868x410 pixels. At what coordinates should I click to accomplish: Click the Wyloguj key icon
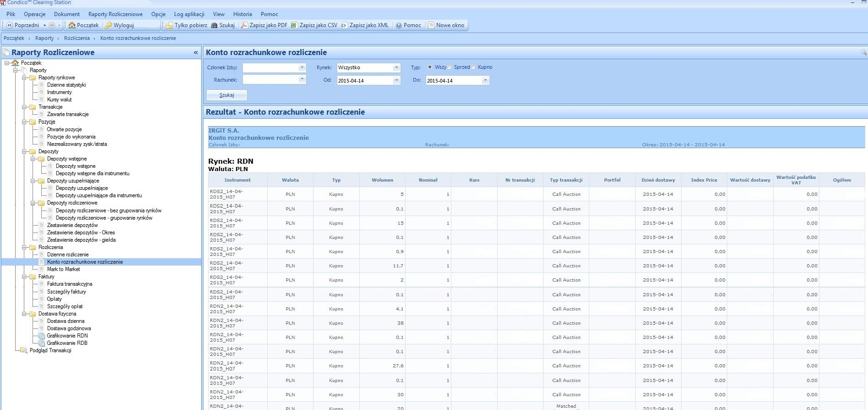point(109,25)
